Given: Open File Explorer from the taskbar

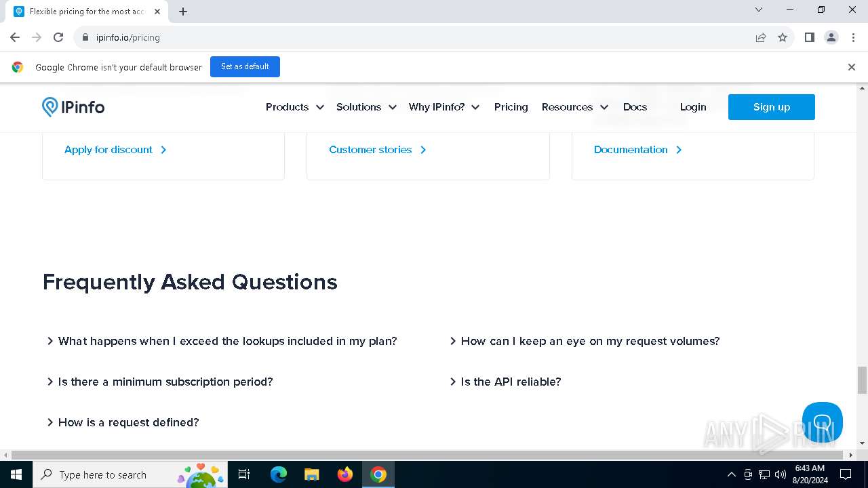Looking at the screenshot, I should point(312,474).
